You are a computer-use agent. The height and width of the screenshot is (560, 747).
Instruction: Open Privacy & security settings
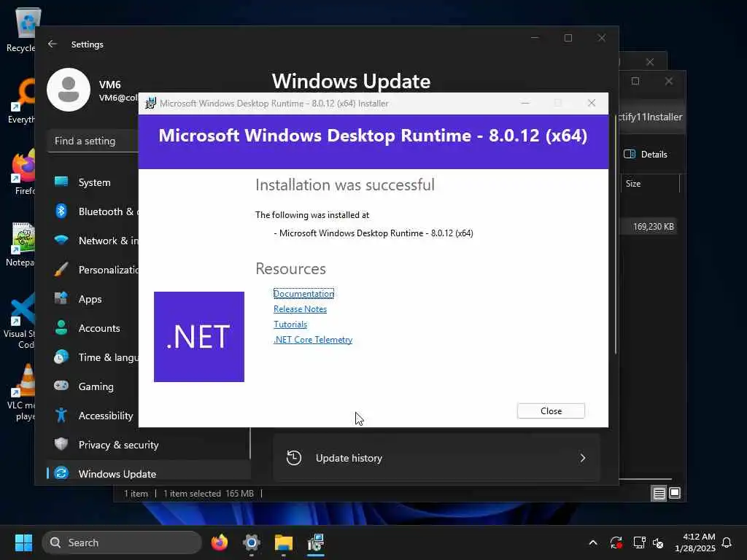(x=149, y=445)
